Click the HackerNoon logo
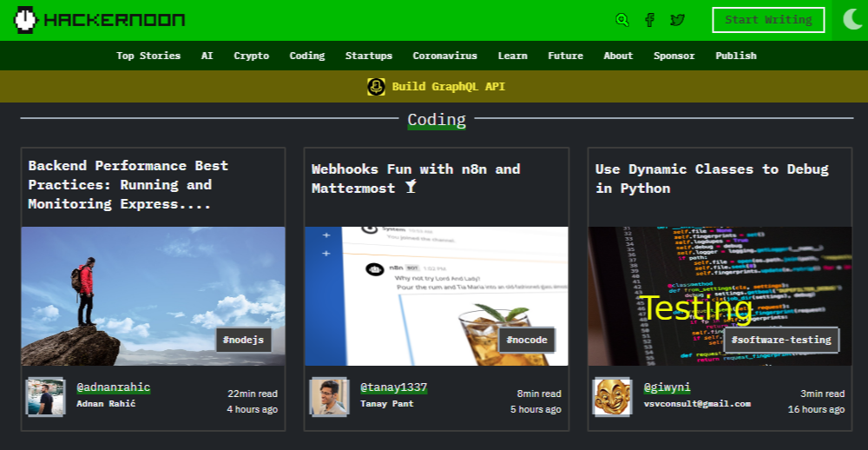Viewport: 868px width, 450px height. pos(100,20)
